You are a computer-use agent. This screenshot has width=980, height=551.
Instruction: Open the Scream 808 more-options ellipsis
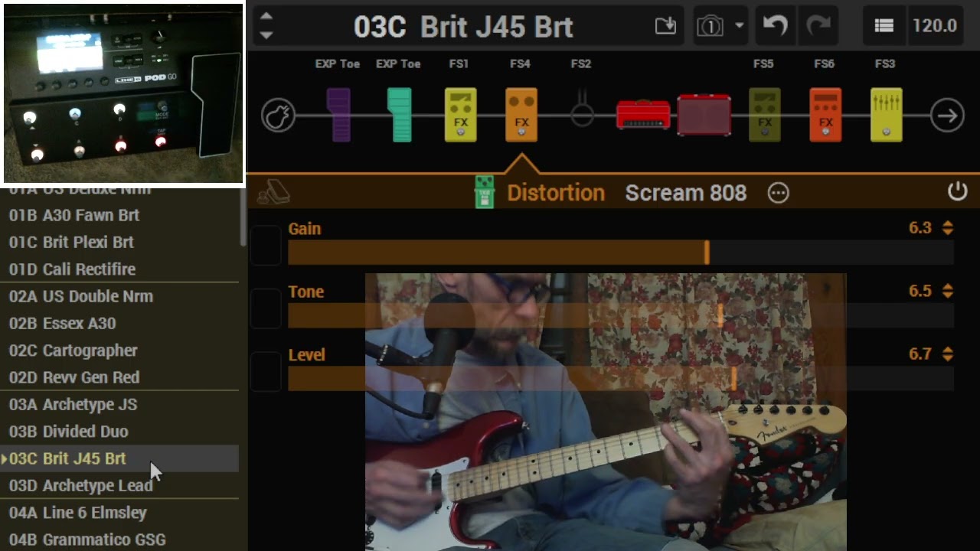(779, 193)
